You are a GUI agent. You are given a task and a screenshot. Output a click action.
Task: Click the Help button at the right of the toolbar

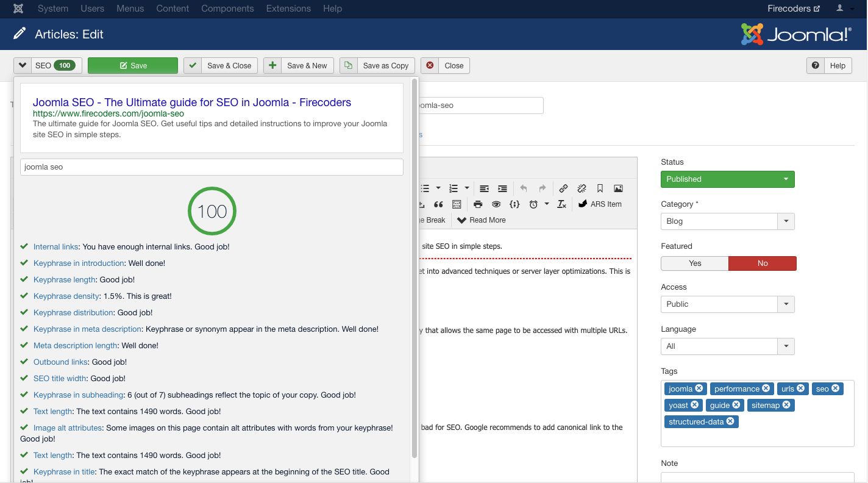(x=829, y=66)
